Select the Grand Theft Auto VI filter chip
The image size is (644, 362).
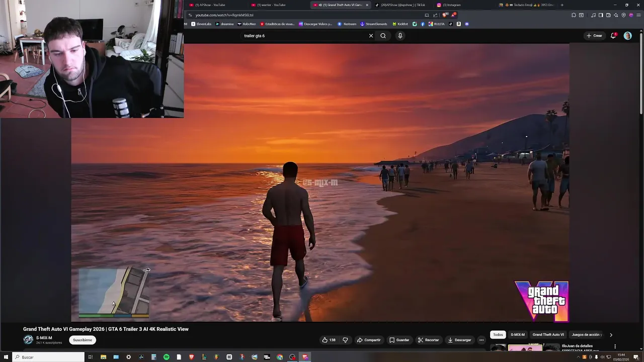click(x=548, y=334)
